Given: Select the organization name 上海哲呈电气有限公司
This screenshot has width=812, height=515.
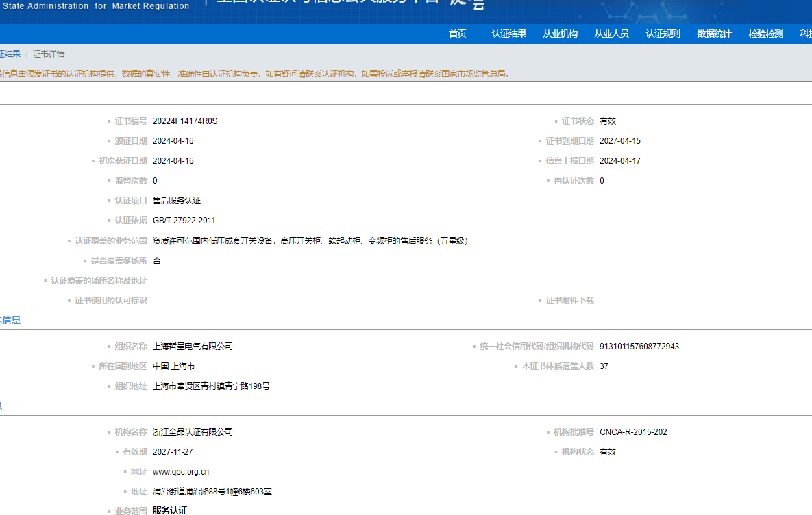Looking at the screenshot, I should pyautogui.click(x=193, y=347).
